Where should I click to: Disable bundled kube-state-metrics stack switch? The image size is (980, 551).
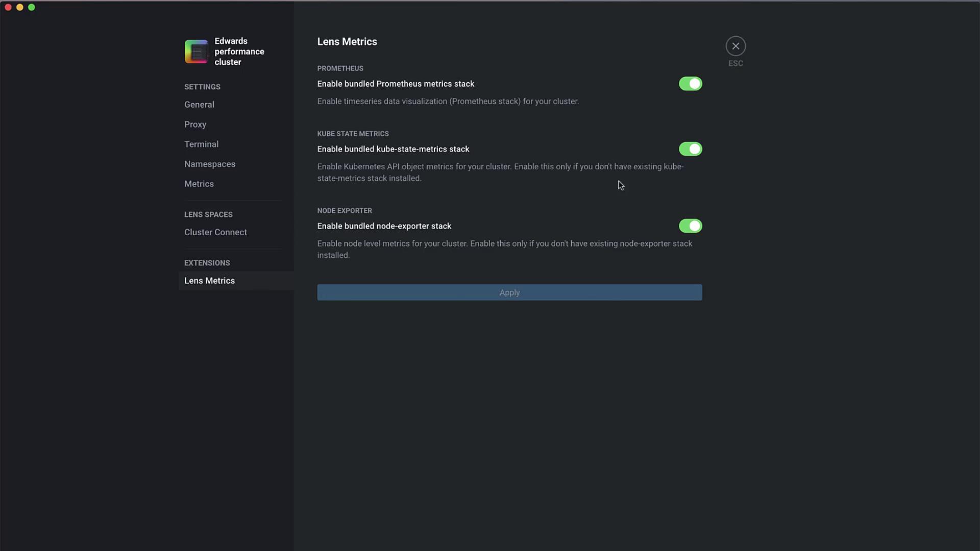[690, 149]
